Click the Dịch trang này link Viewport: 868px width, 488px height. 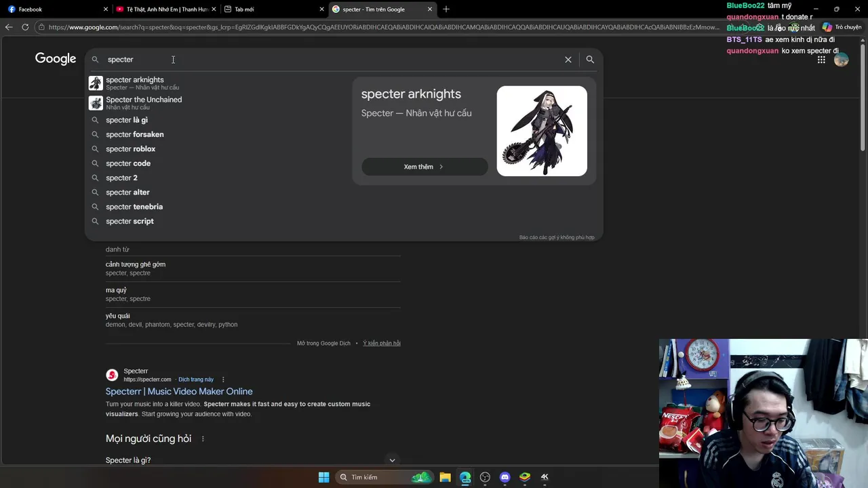[x=196, y=380]
